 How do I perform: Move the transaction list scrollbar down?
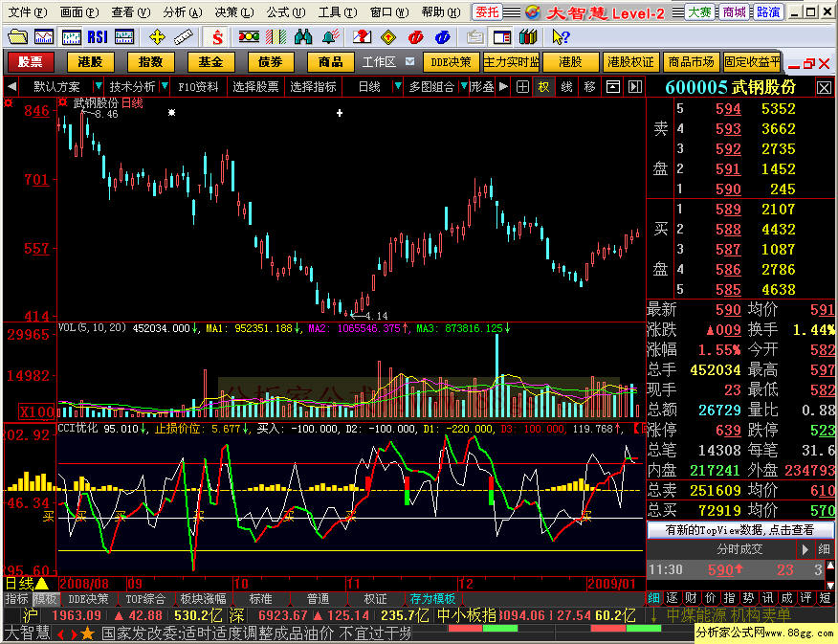pos(830,586)
